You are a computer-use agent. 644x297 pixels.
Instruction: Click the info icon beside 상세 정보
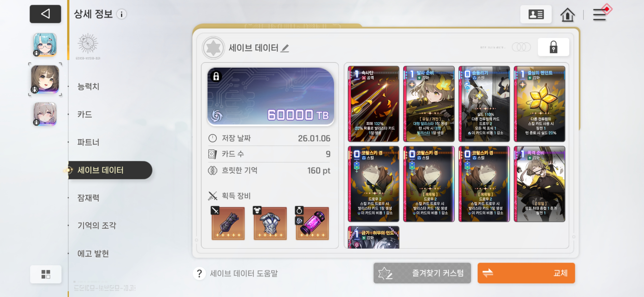coord(122,14)
